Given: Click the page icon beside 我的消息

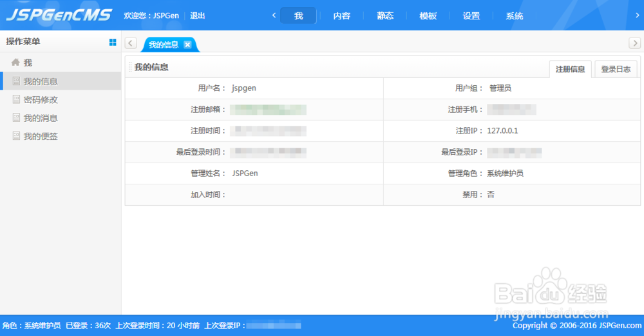Looking at the screenshot, I should pyautogui.click(x=17, y=117).
